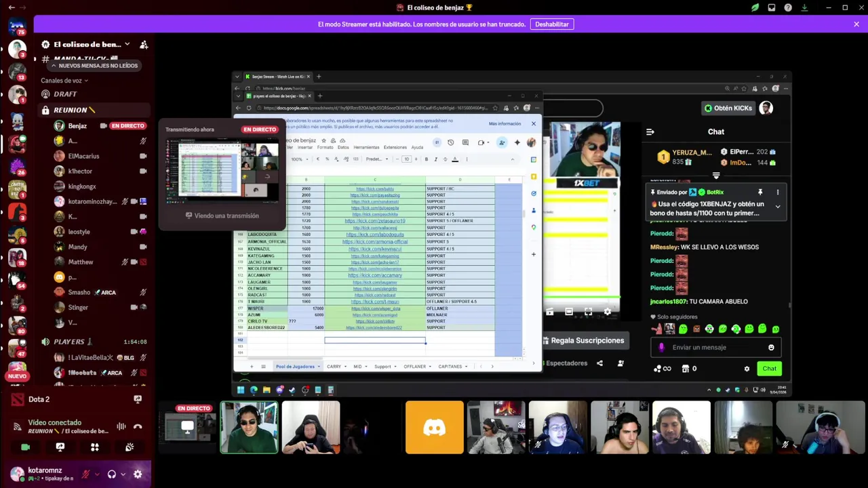Collapse the Kick chat panel icon
This screenshot has width=868, height=488.
pos(650,132)
